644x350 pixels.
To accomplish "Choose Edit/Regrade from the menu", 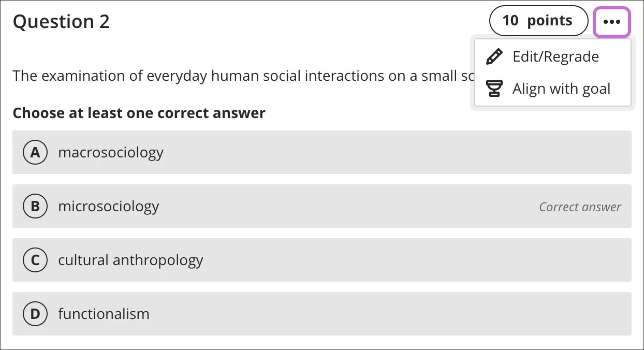I will 555,56.
